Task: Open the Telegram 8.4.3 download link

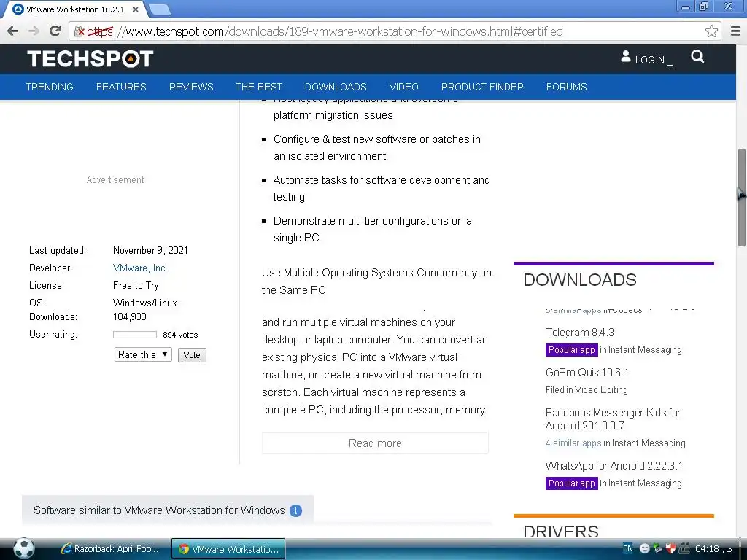Action: point(579,332)
